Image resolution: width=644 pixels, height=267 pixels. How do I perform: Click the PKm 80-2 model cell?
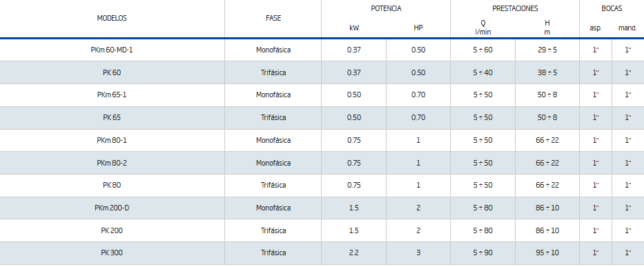click(112, 163)
